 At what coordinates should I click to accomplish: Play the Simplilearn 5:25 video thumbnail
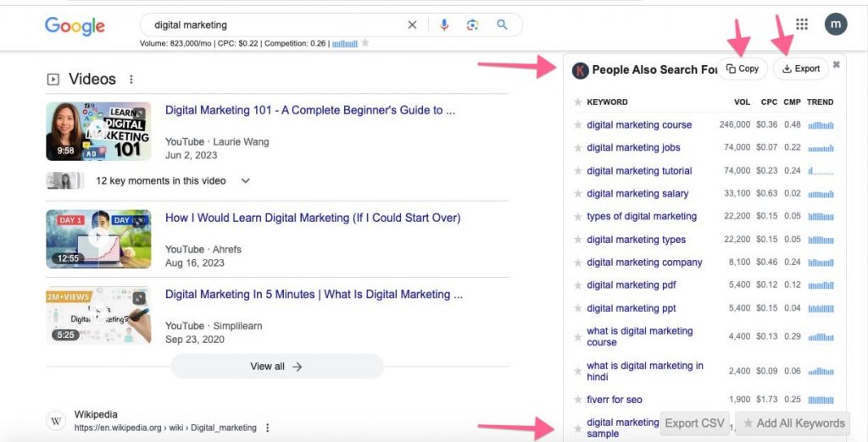(98, 315)
